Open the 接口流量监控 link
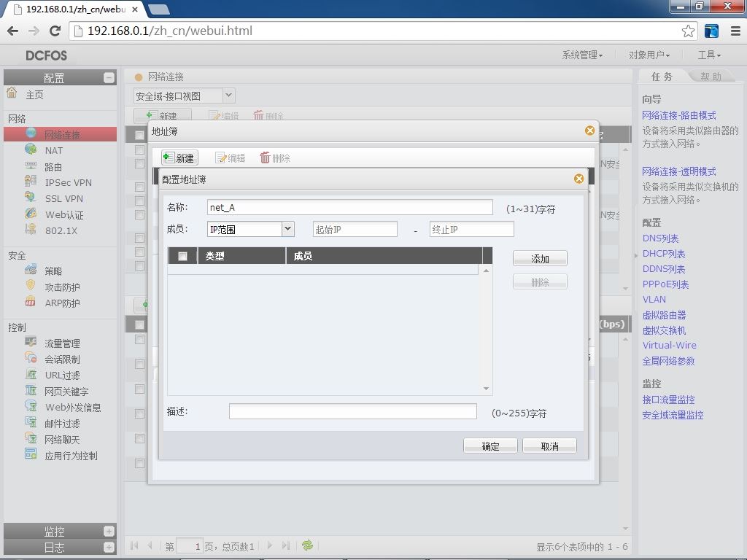This screenshot has width=747, height=560. pos(668,400)
